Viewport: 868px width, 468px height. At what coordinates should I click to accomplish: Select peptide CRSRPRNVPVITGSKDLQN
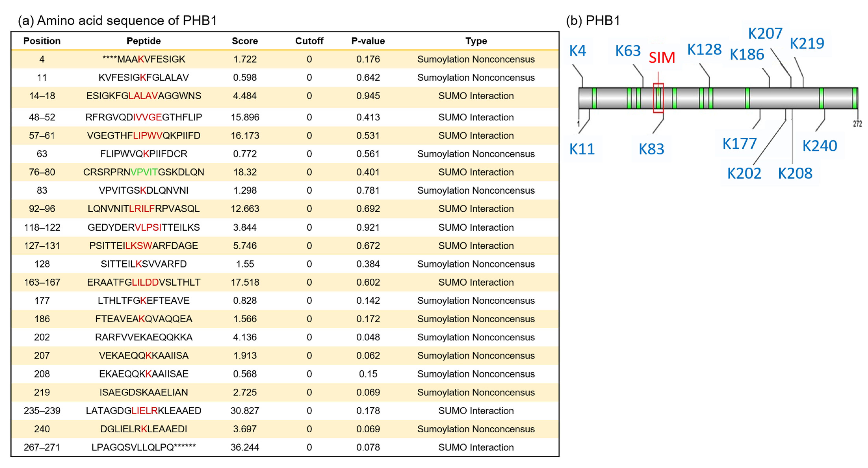click(x=144, y=172)
